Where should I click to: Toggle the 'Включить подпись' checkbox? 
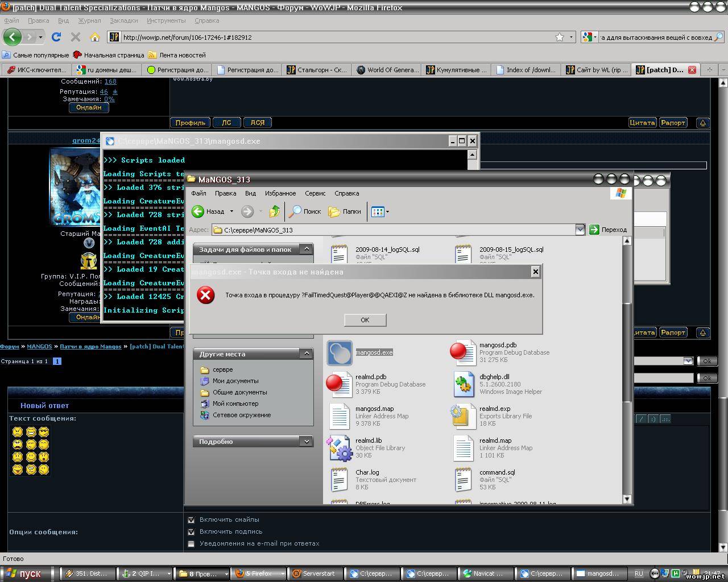(x=191, y=531)
